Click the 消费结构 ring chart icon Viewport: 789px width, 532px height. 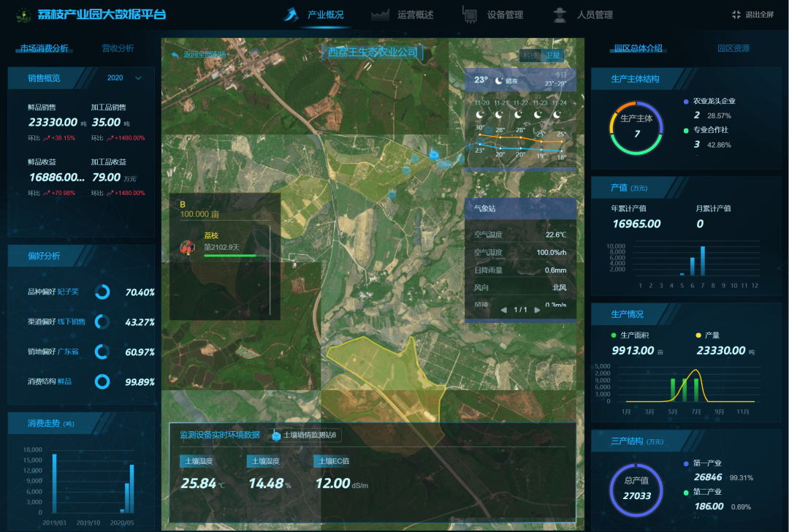(x=102, y=381)
